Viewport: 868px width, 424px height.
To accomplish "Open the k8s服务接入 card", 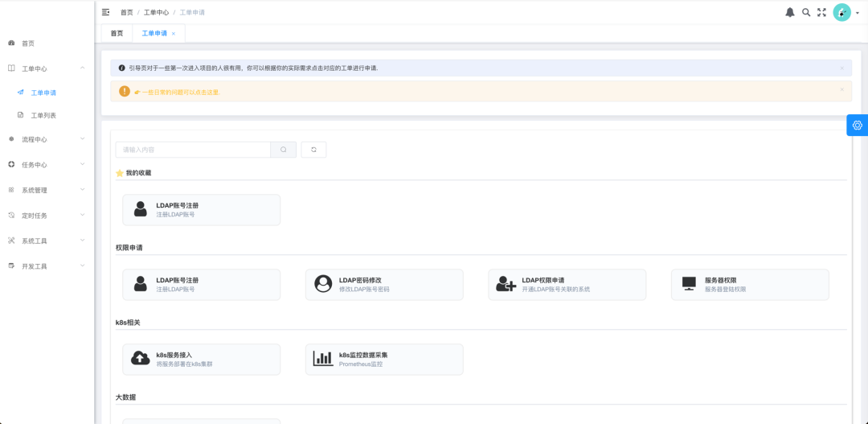I will pos(202,359).
